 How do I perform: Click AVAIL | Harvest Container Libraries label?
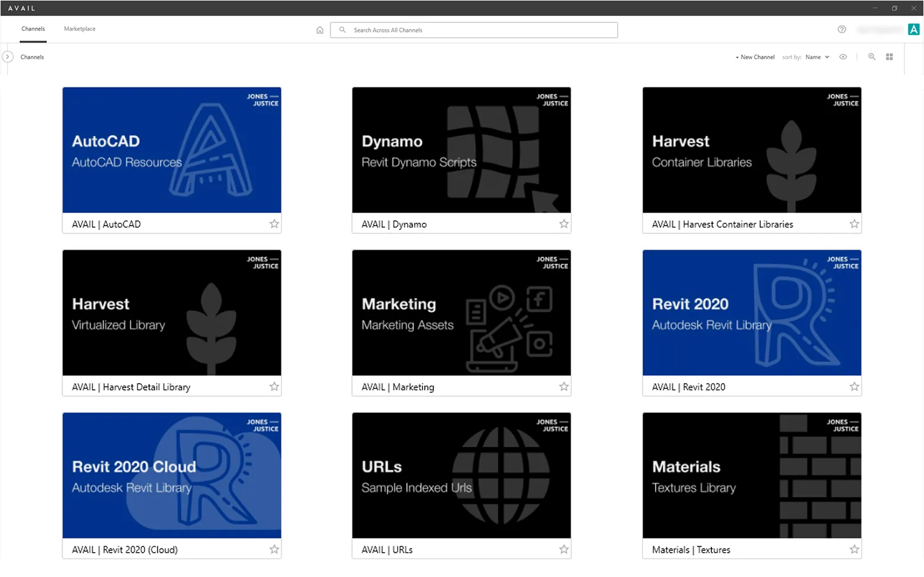click(x=723, y=225)
